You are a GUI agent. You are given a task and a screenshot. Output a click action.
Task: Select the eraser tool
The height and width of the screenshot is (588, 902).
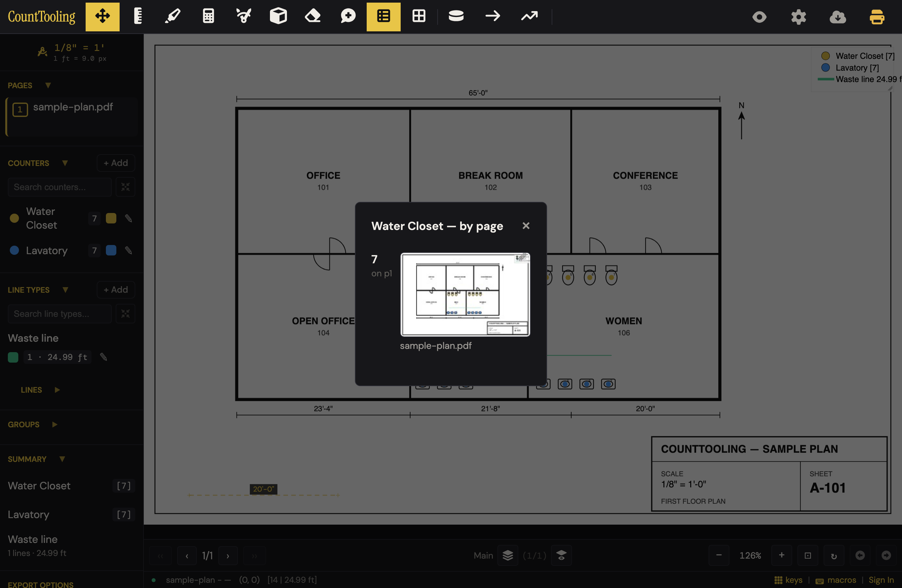coord(313,17)
